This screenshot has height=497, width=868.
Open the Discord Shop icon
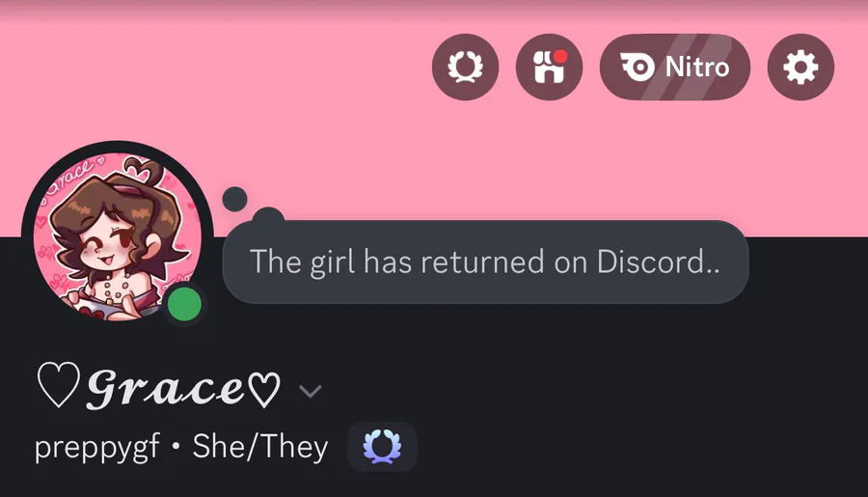point(549,67)
